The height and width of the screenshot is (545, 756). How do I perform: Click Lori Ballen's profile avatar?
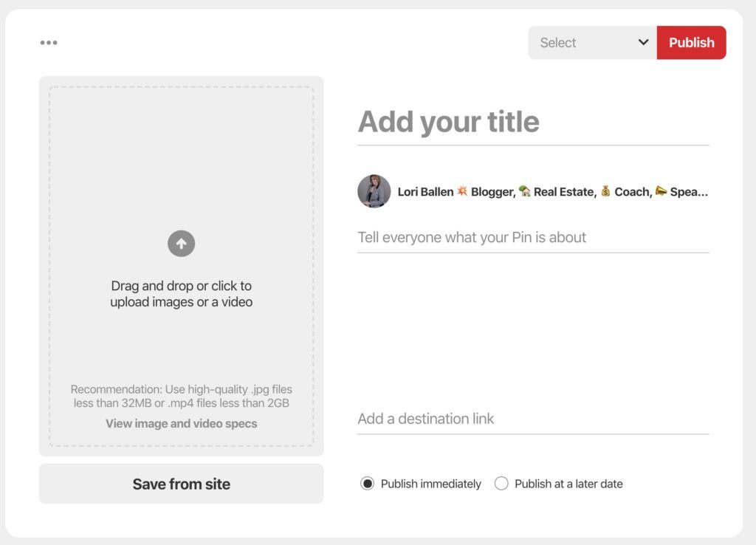(x=374, y=191)
